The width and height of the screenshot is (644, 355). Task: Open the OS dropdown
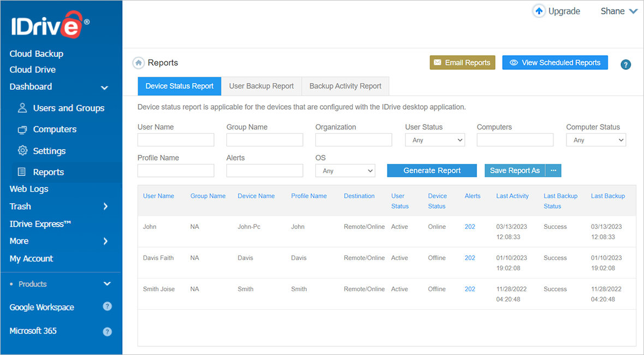click(345, 171)
